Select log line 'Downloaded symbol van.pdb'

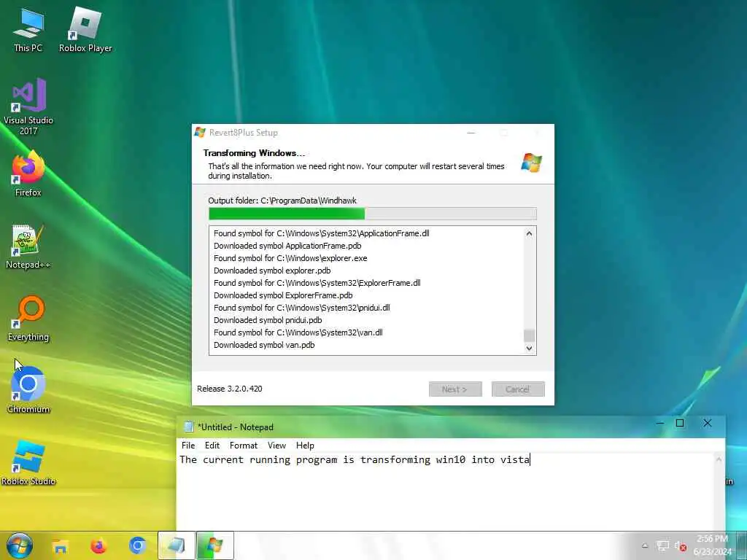coord(264,345)
